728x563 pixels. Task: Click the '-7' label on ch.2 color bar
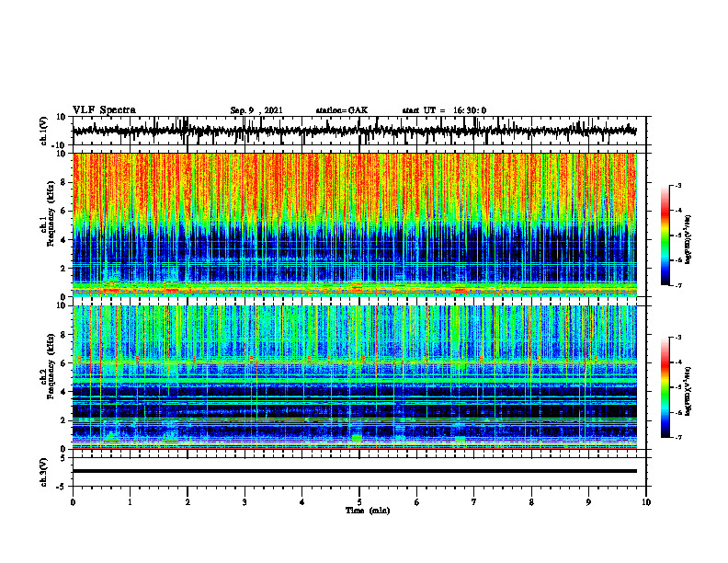(x=678, y=437)
